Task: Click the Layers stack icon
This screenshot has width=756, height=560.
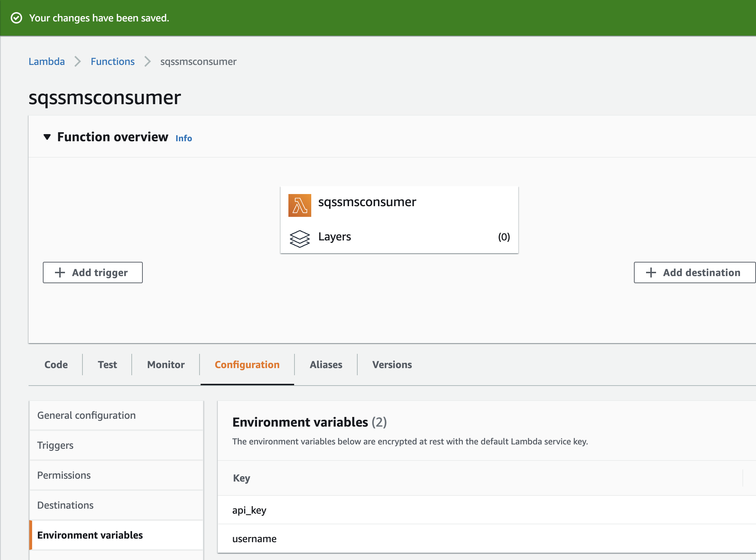Action: [x=299, y=239]
